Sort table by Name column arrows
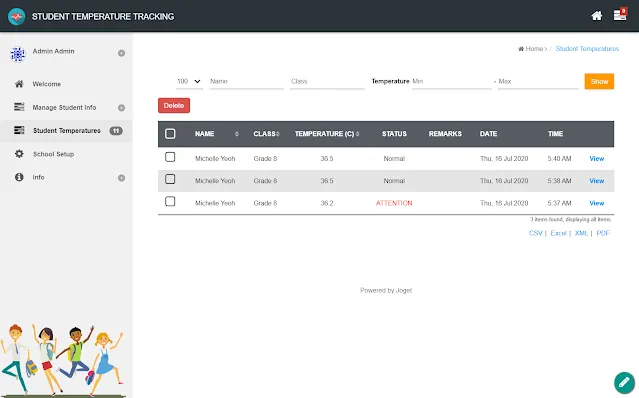 237,134
